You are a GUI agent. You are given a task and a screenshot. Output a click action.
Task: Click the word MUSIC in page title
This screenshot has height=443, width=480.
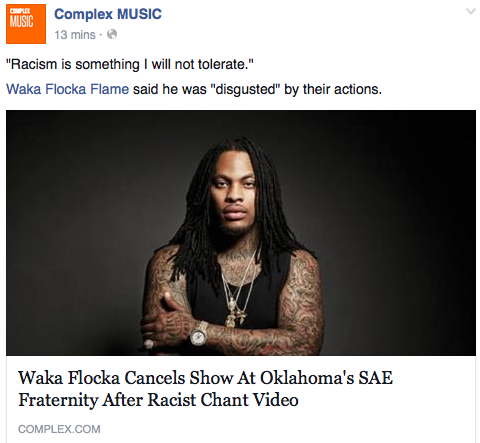pos(140,14)
